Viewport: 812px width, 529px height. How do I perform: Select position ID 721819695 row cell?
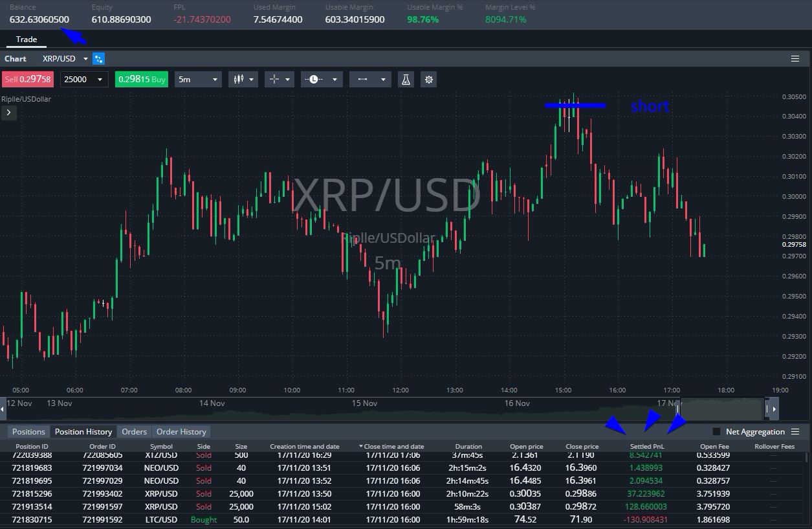[x=32, y=480]
